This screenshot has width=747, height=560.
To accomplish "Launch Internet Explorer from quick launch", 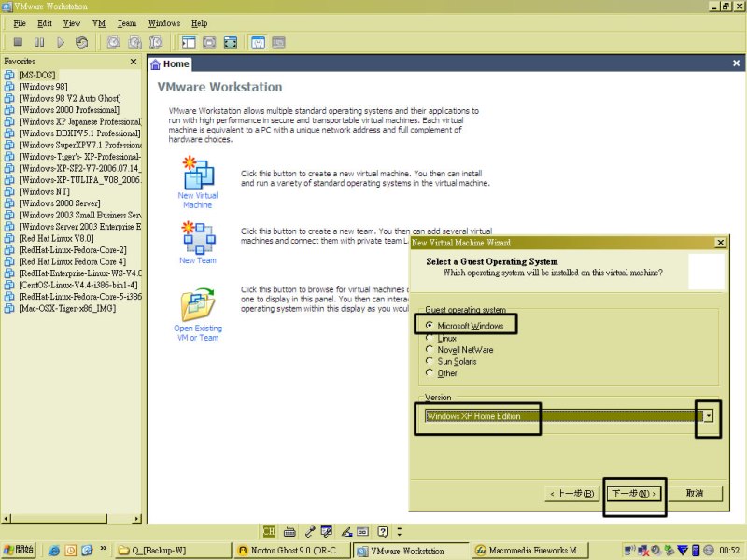I will (x=54, y=551).
